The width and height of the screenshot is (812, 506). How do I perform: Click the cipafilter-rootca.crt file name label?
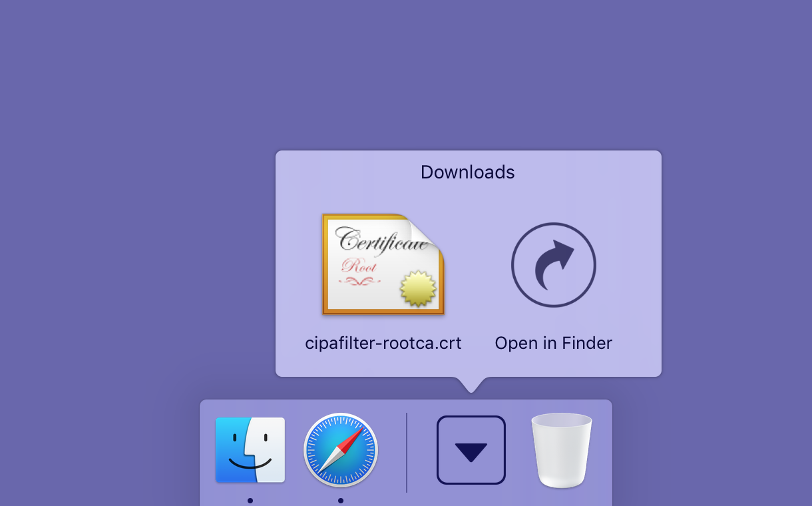pos(383,342)
